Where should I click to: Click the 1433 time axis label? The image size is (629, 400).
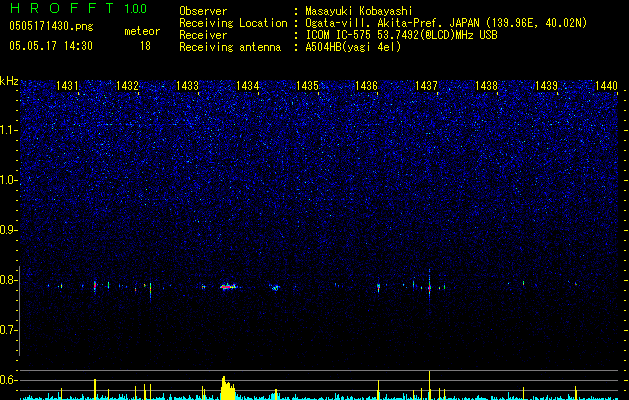pos(187,86)
